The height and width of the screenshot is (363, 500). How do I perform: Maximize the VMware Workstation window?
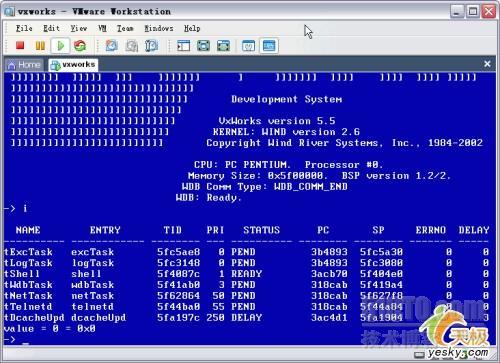(x=473, y=11)
